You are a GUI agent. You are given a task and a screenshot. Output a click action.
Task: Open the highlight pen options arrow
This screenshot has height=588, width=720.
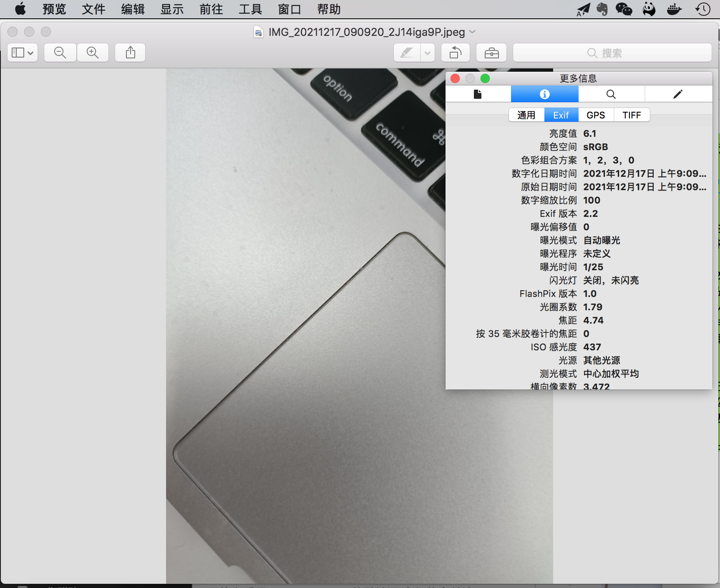click(x=428, y=53)
